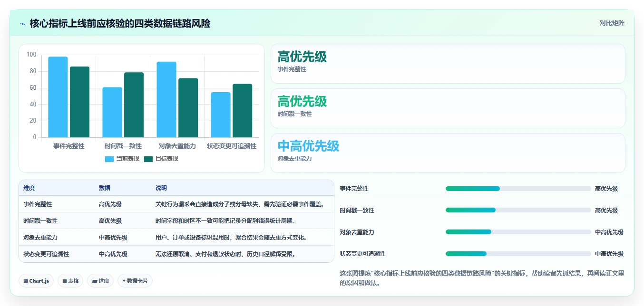Click the dark-green 目标表现 bar for 事件完整性

(79, 102)
